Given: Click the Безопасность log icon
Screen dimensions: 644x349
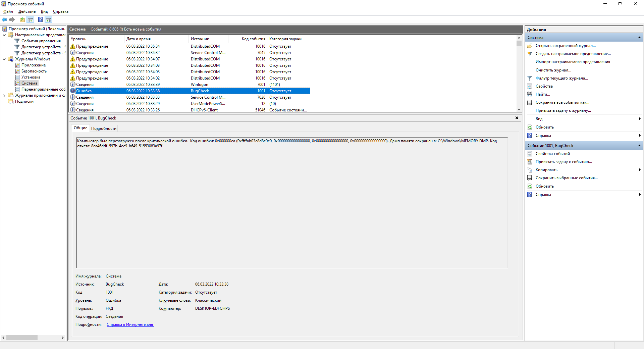Looking at the screenshot, I should pyautogui.click(x=17, y=71).
